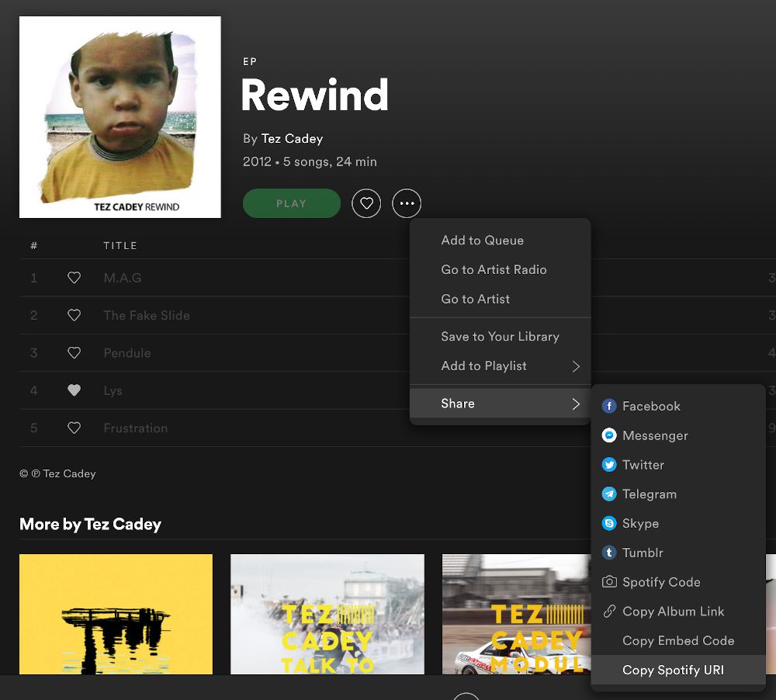
Task: Click the # column header
Action: click(33, 245)
